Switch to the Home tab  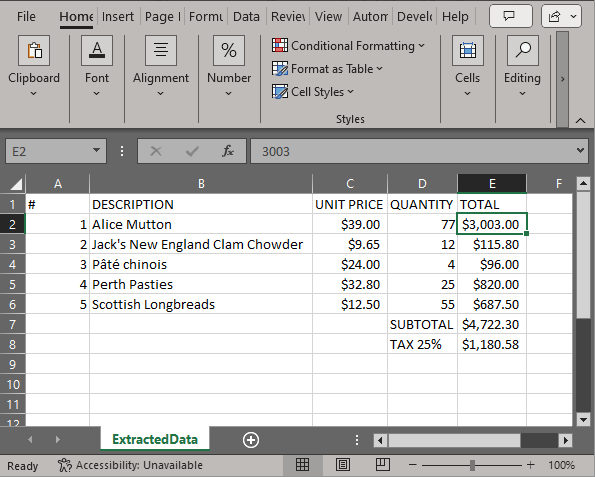tap(76, 16)
